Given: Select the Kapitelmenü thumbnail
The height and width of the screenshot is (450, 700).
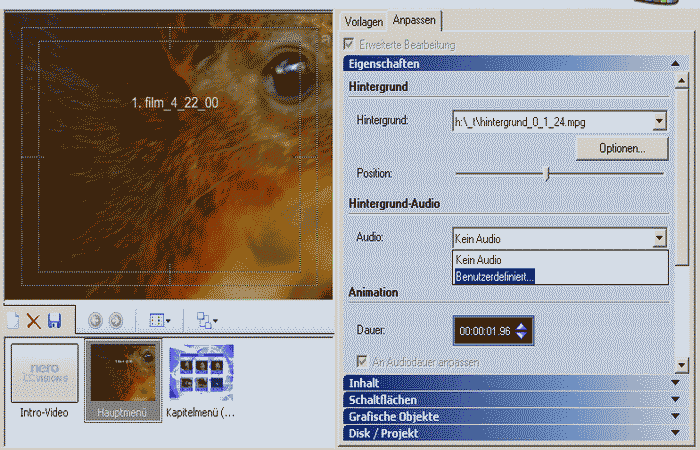Looking at the screenshot, I should coord(201,375).
